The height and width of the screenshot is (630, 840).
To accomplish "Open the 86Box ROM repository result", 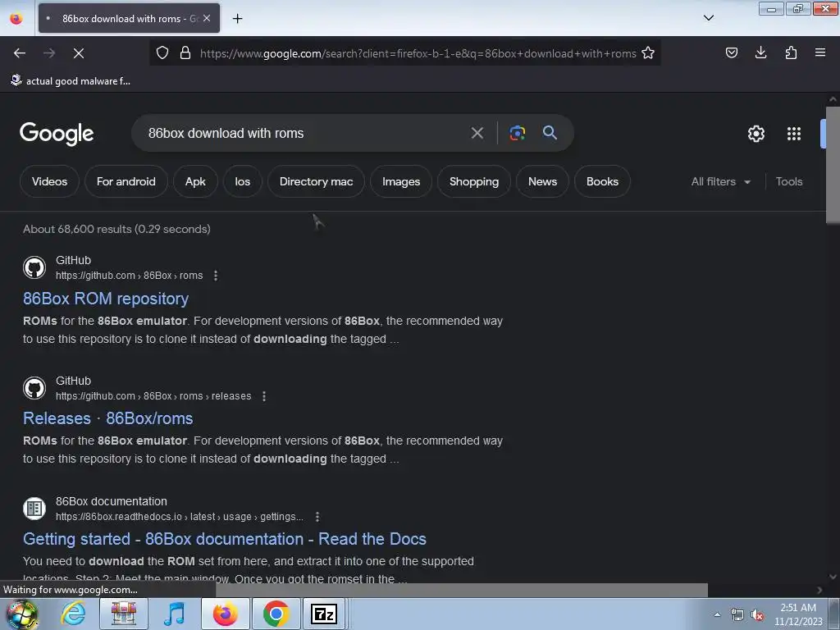I will [106, 299].
